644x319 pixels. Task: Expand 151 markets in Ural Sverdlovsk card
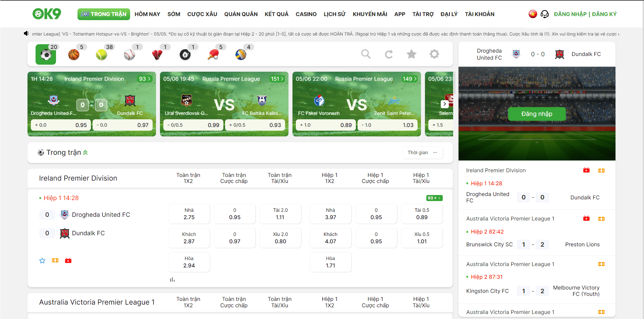click(277, 79)
